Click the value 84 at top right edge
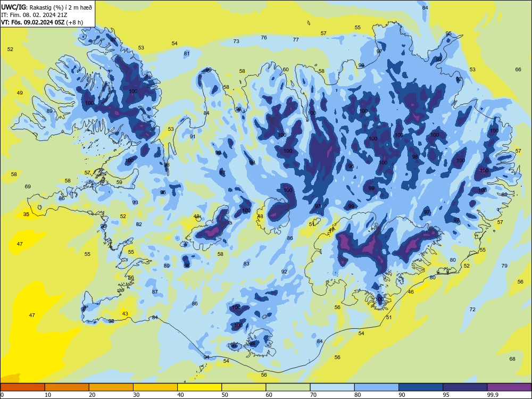 point(425,8)
